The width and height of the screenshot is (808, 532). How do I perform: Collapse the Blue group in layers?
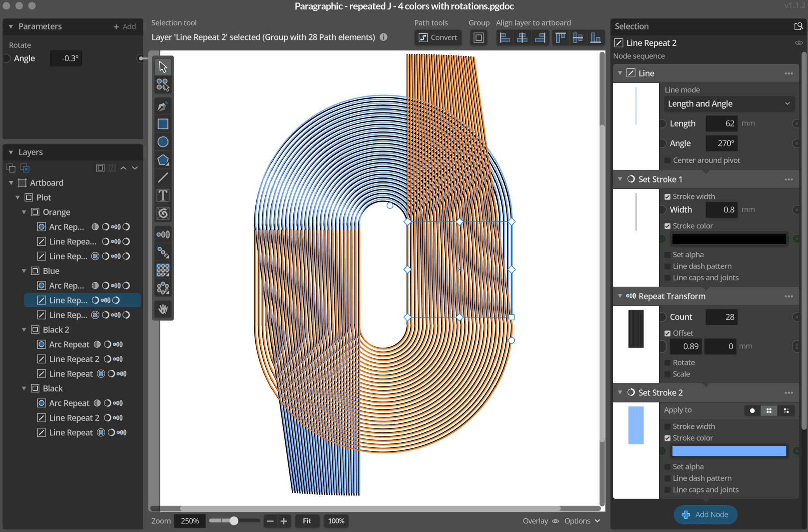(x=24, y=271)
